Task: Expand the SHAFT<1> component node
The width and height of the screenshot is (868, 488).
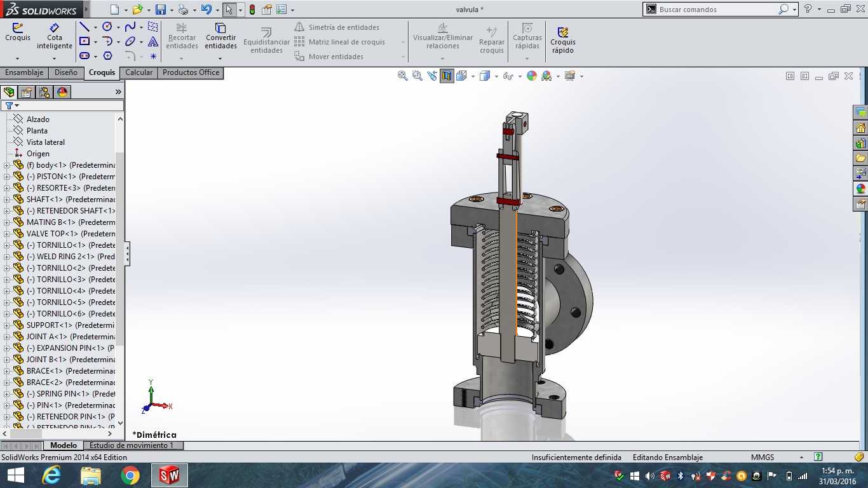Action: [7, 200]
